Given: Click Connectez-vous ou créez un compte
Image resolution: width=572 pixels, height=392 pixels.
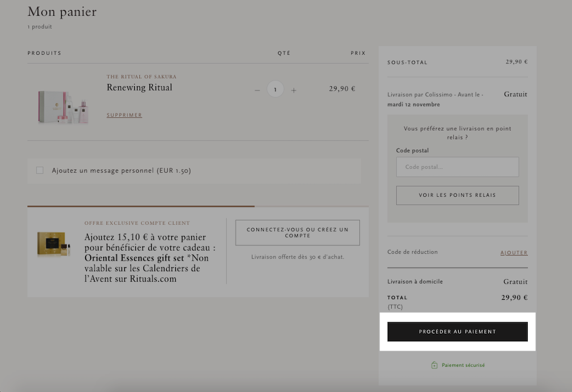Looking at the screenshot, I should pyautogui.click(x=297, y=233).
